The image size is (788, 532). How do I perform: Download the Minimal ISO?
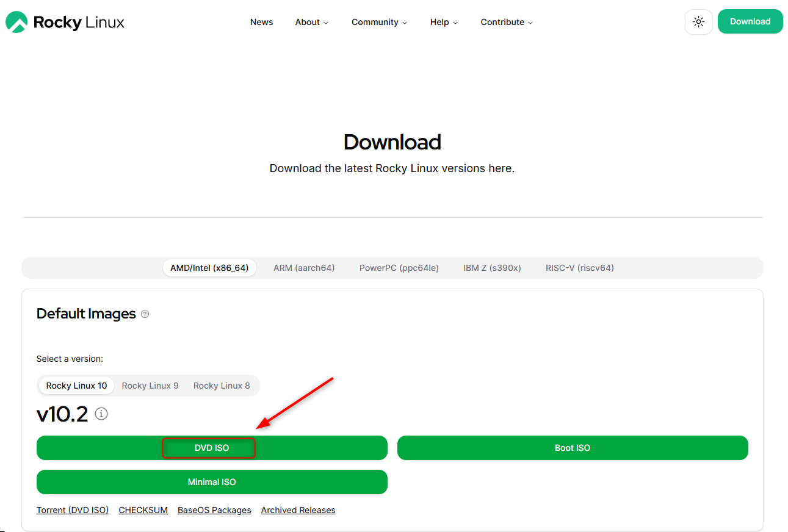(x=212, y=482)
